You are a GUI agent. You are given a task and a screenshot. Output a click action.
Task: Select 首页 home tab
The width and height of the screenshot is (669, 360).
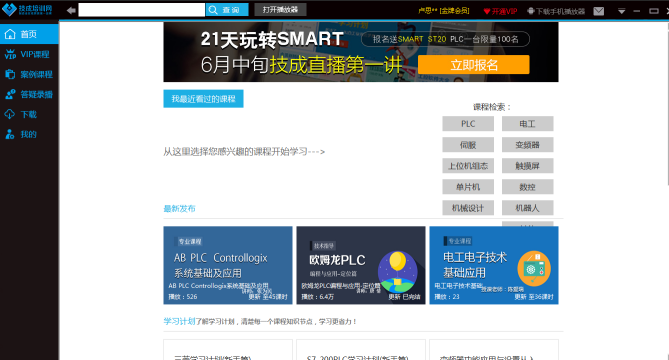[x=29, y=34]
